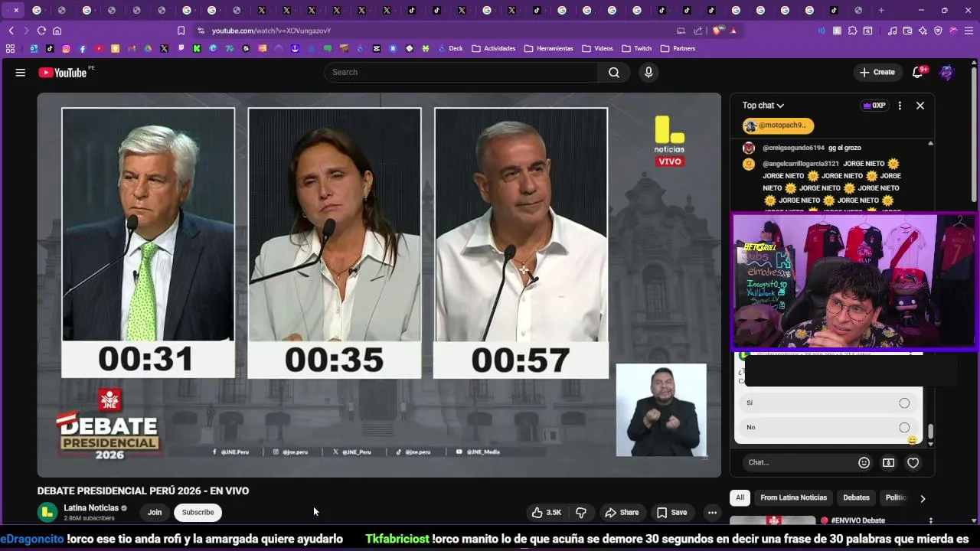Select poll option Sí
980x551 pixels.
pos(828,403)
